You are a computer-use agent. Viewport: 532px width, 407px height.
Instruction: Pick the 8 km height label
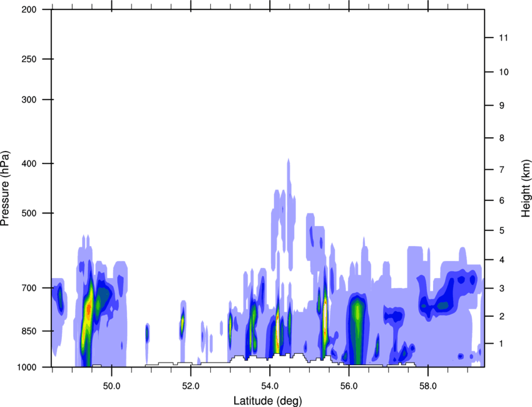point(502,138)
